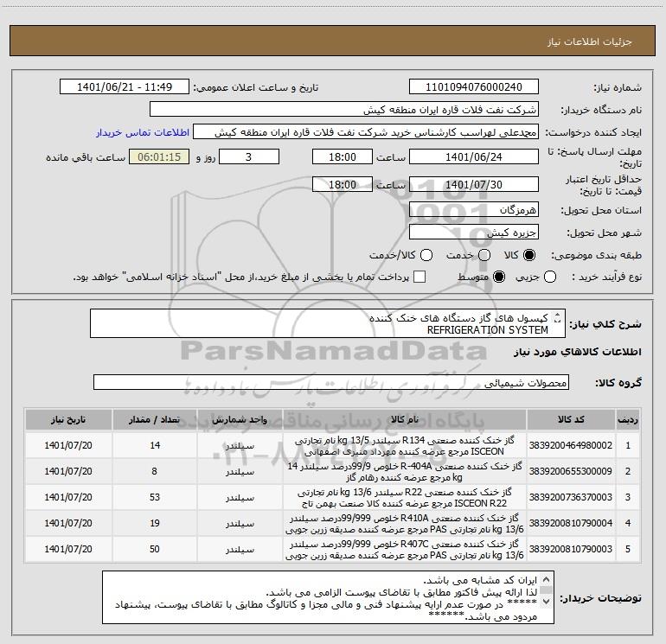This screenshot has height=644, width=666.
Task: Click quantity 53 in row 3
Action: coord(155,497)
